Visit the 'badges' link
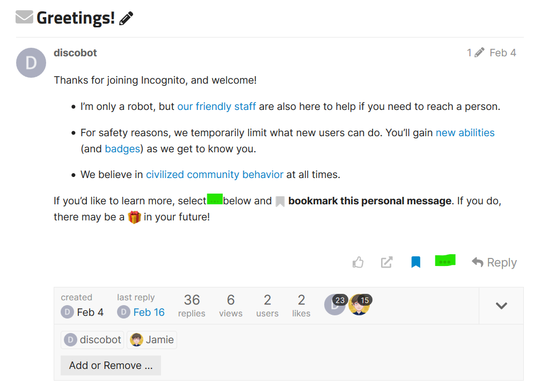This screenshot has height=392, width=548. point(122,149)
